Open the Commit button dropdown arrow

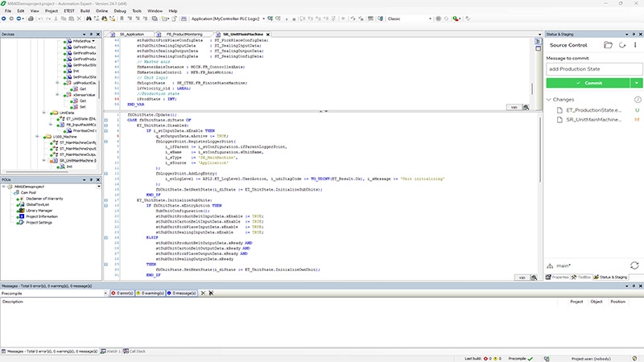pos(637,83)
